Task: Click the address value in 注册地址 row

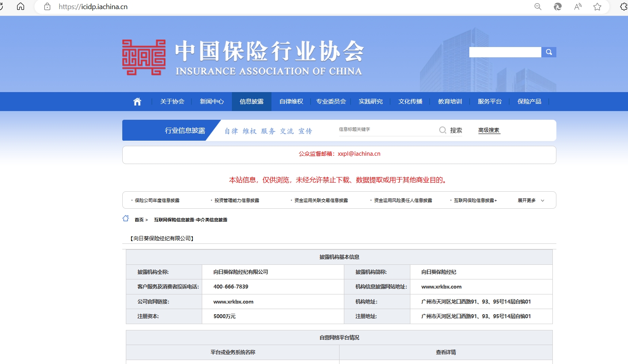Action: pyautogui.click(x=476, y=316)
